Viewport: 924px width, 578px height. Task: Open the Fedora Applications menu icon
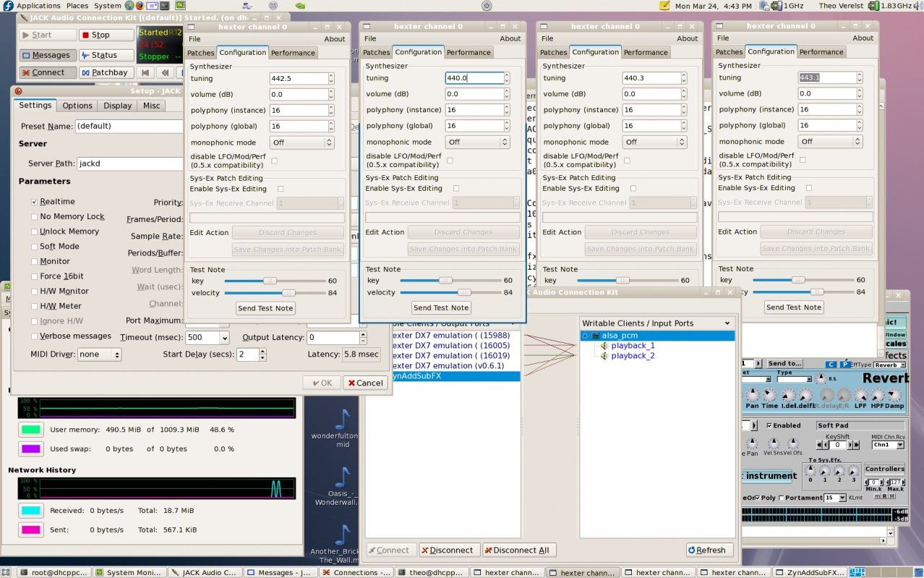[x=9, y=6]
